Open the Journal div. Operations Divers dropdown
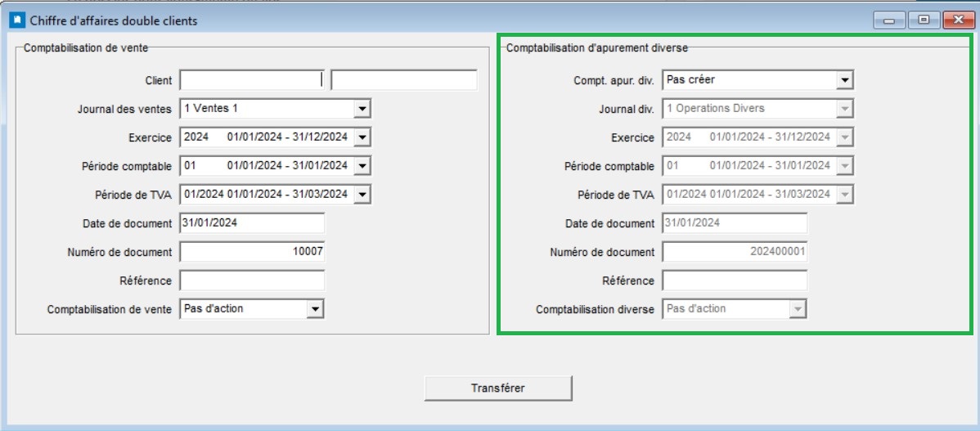Image resolution: width=980 pixels, height=431 pixels. click(x=844, y=109)
